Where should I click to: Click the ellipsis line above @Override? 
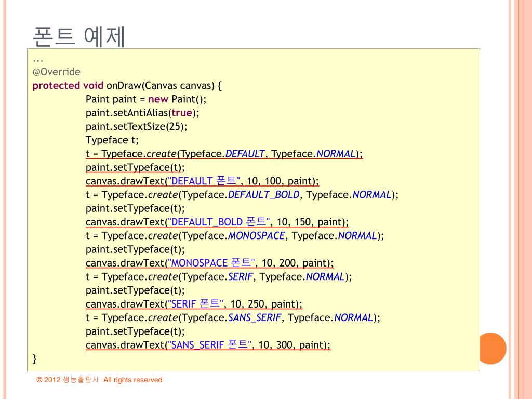pyautogui.click(x=38, y=60)
